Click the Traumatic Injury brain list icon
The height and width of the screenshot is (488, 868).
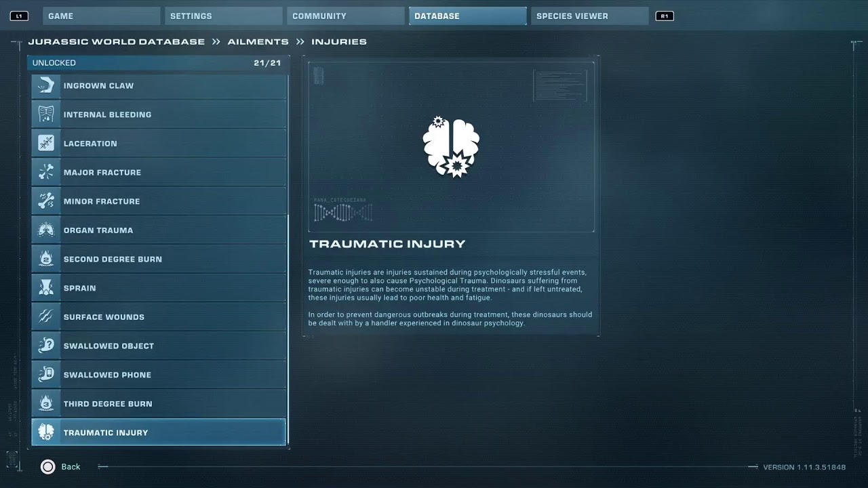tap(46, 432)
